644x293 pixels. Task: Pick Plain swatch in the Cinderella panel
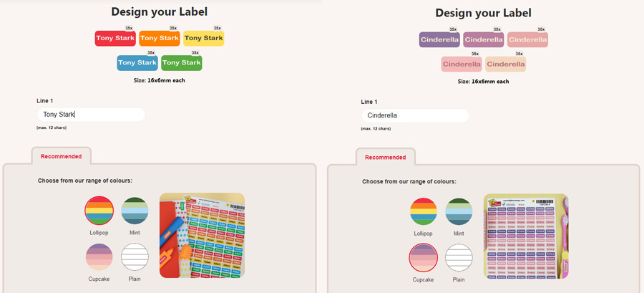click(459, 258)
